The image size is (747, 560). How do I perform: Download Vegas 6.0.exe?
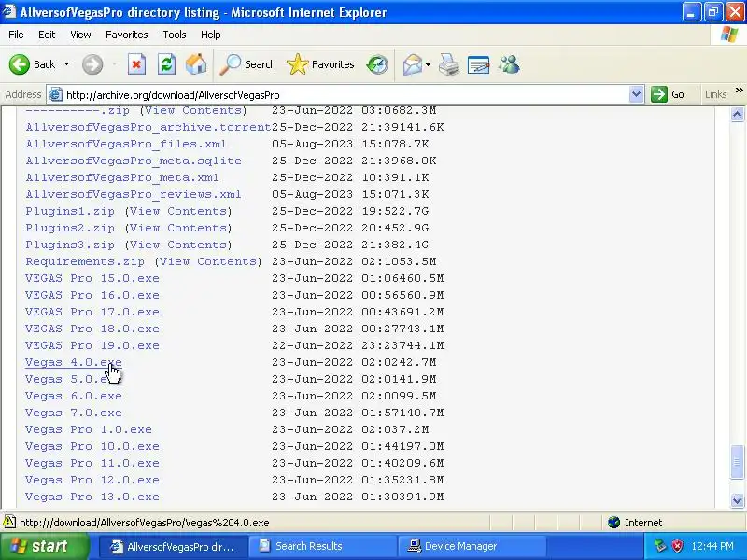coord(74,396)
